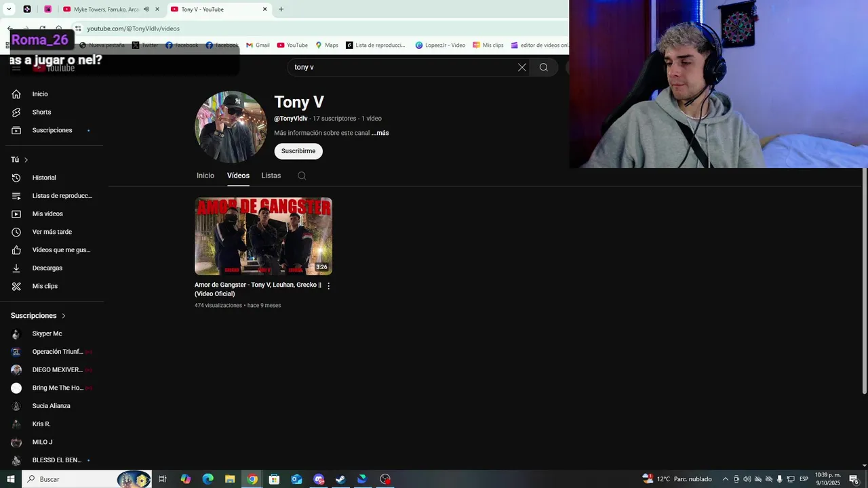Screen dimensions: 868x488
Task: Open browser tab search dropdown
Action: [9, 9]
